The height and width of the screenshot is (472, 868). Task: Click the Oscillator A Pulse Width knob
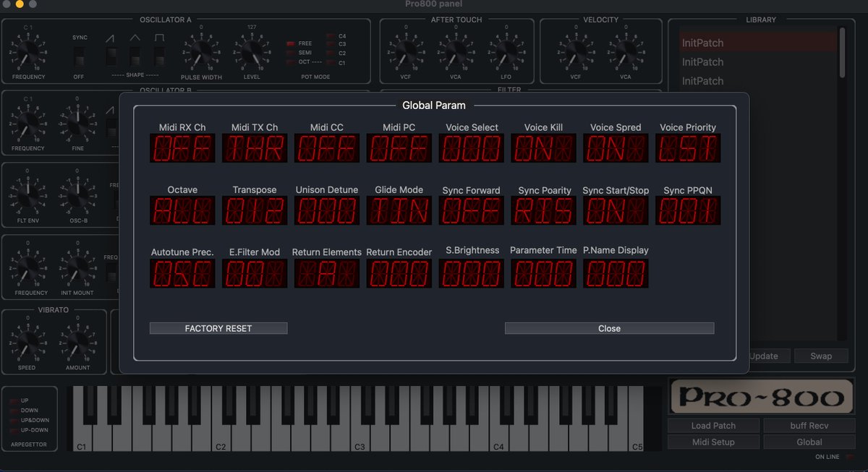201,53
